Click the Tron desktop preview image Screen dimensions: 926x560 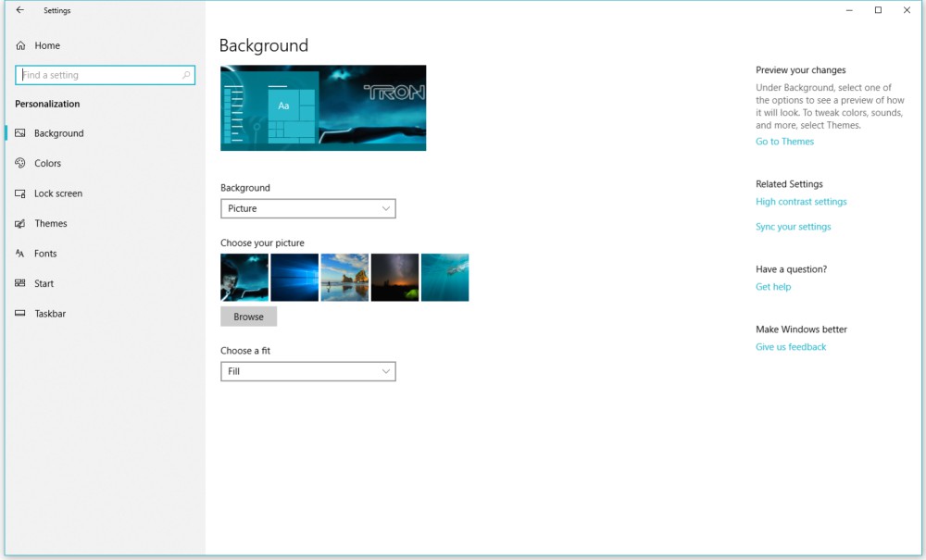[x=323, y=108]
